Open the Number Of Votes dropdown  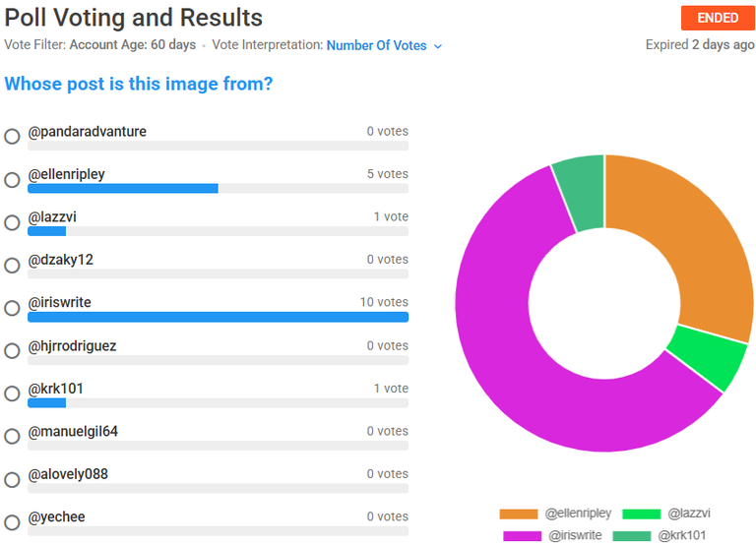pos(377,45)
